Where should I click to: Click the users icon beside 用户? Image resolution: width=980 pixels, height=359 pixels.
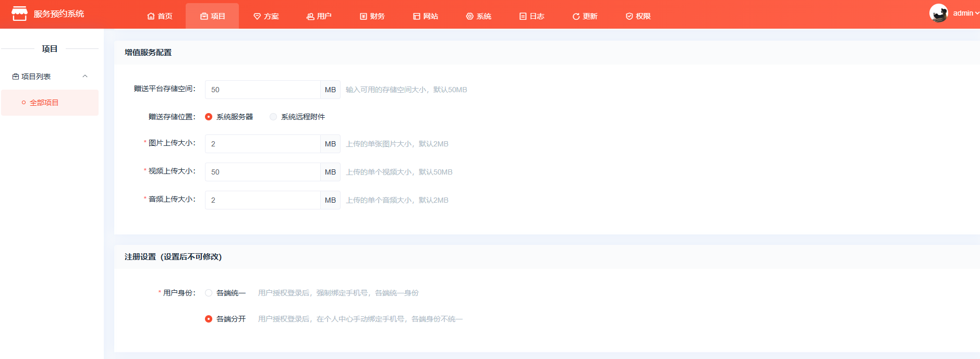(x=310, y=17)
